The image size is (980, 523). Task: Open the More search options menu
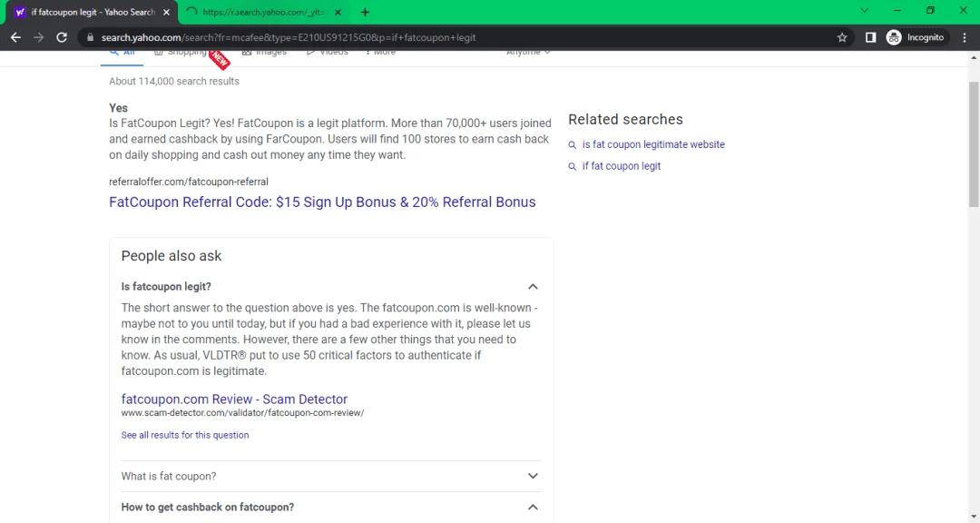pyautogui.click(x=380, y=52)
